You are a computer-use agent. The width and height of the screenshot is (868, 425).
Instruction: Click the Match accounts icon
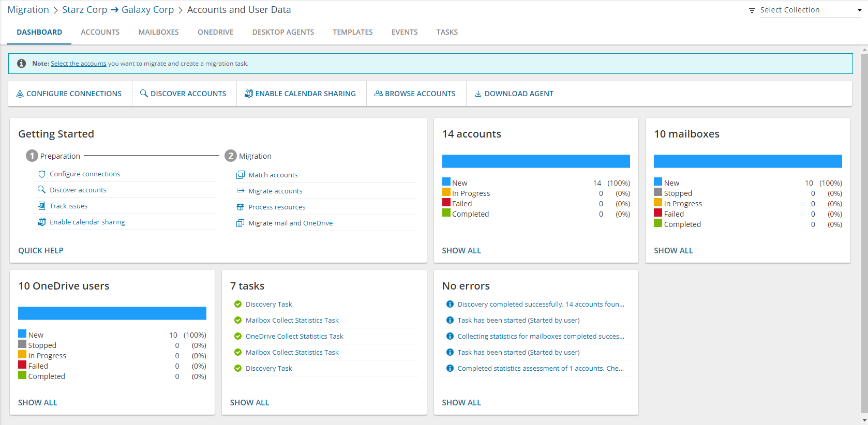pyautogui.click(x=241, y=175)
